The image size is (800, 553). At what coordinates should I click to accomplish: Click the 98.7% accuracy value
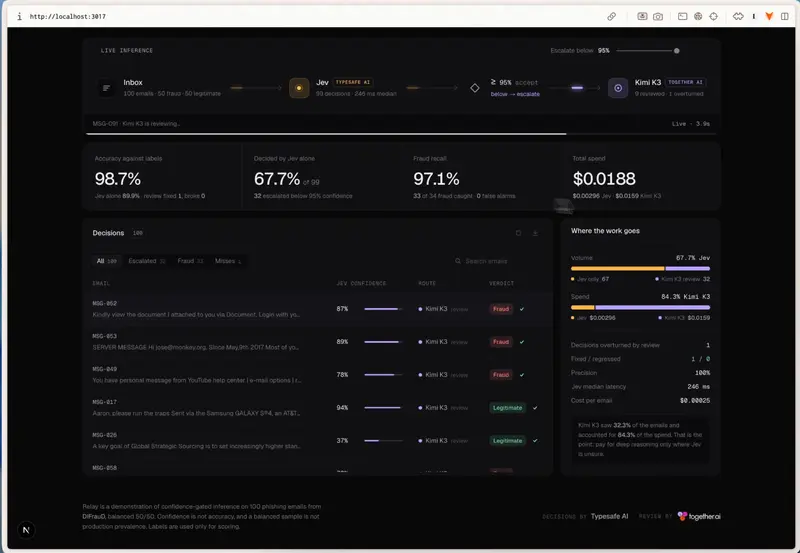click(118, 179)
